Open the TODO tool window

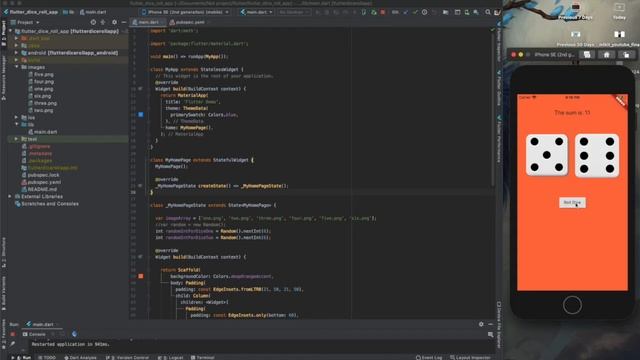pyautogui.click(x=47, y=357)
